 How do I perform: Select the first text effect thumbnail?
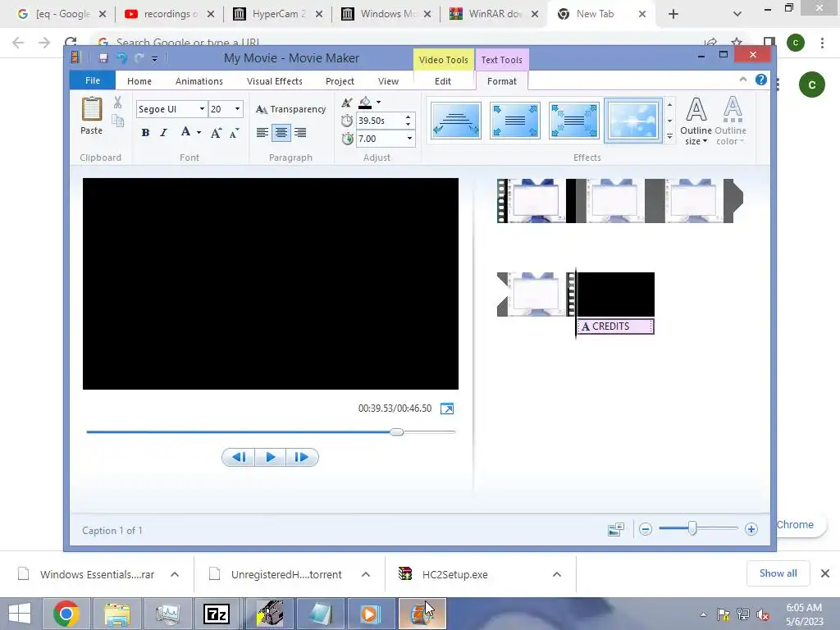[456, 121]
